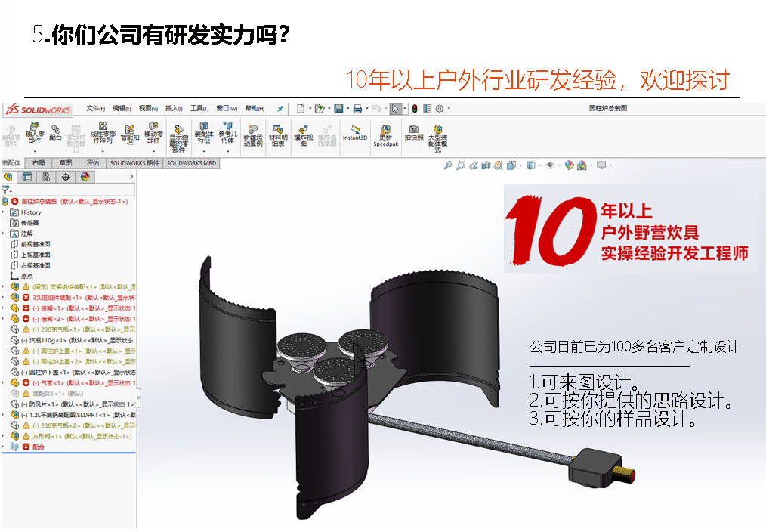The height and width of the screenshot is (532, 766).
Task: Open dropdown arrow under 插入零部件
Action: 35,151
